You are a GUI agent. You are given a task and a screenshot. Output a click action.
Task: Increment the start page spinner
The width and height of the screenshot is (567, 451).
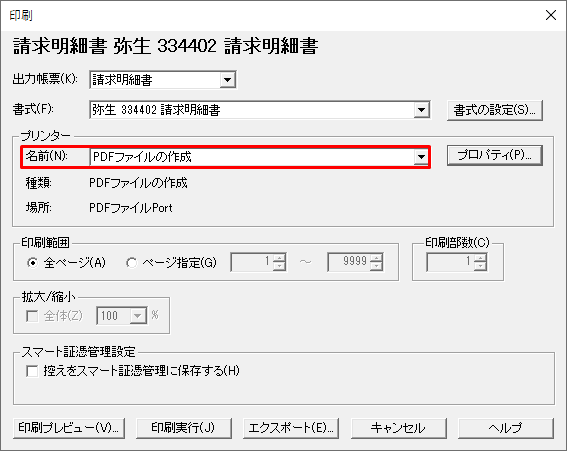pos(279,258)
